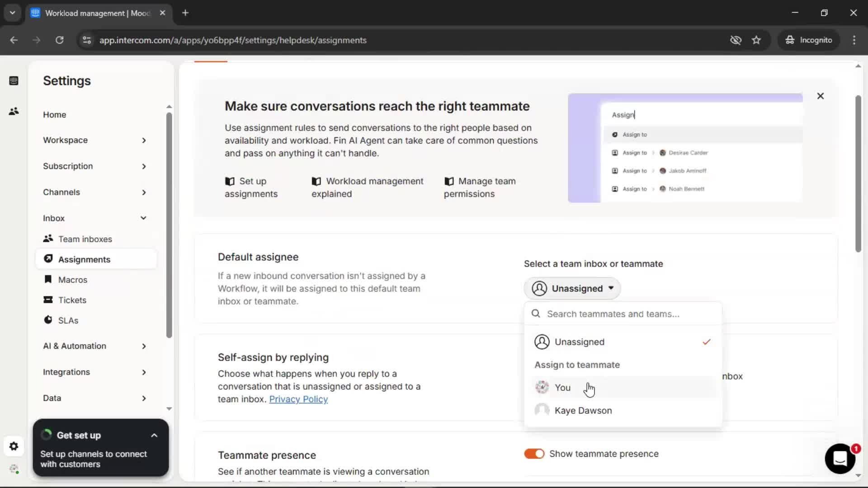Click the sidebar scroll down arrow
Image resolution: width=868 pixels, height=488 pixels.
click(169, 408)
